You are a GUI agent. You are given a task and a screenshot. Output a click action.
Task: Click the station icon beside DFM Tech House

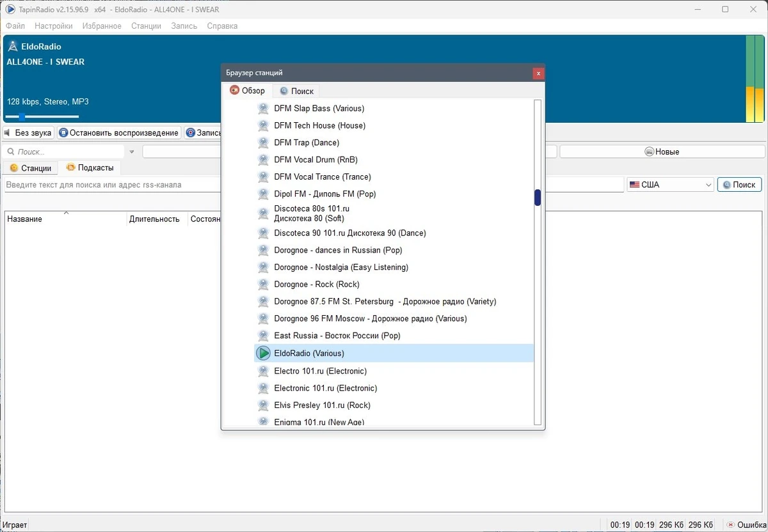tap(263, 126)
